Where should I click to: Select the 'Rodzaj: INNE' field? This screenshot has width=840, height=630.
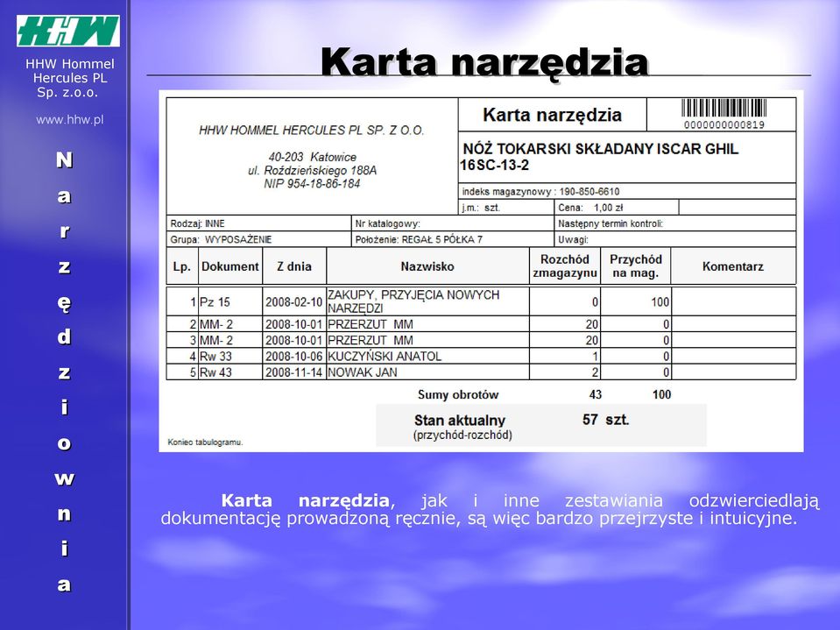pyautogui.click(x=258, y=223)
